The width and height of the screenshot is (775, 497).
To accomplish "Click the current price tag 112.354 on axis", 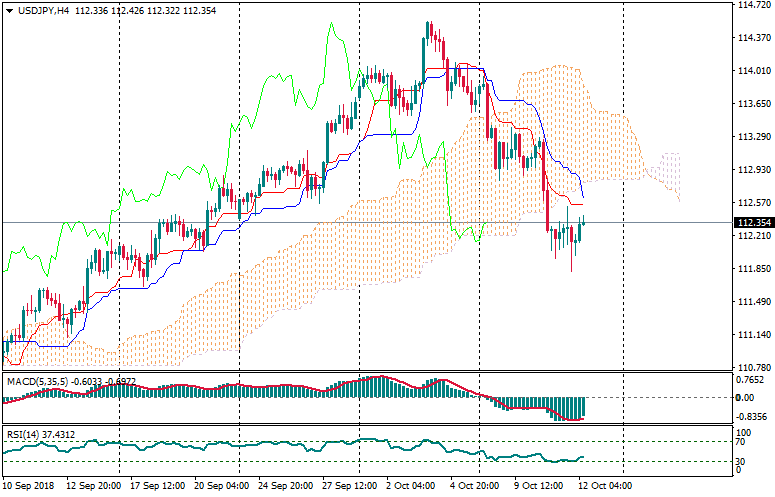I will [x=751, y=223].
